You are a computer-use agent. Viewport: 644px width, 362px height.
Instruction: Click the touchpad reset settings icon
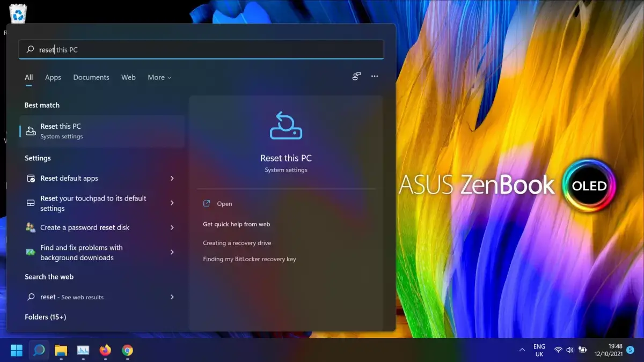(x=31, y=203)
